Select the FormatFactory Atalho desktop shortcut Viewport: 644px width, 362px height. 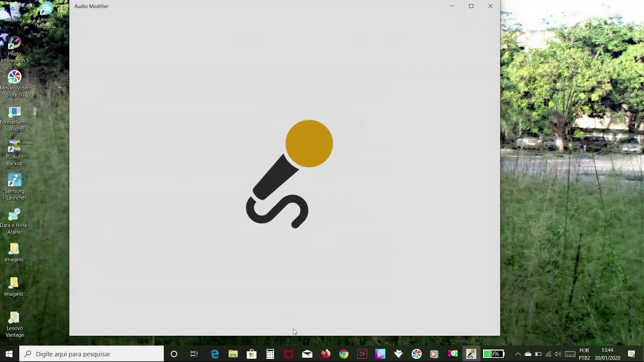[15, 119]
